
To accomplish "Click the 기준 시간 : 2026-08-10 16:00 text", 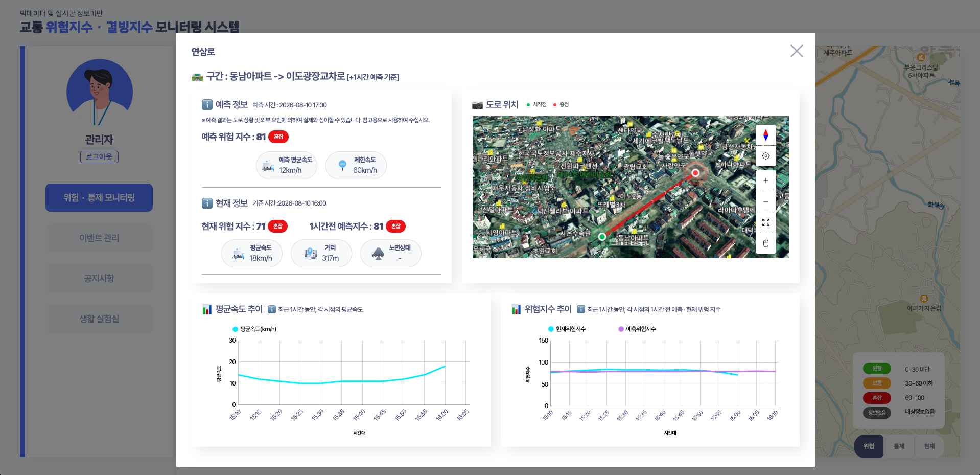I will pyautogui.click(x=289, y=203).
